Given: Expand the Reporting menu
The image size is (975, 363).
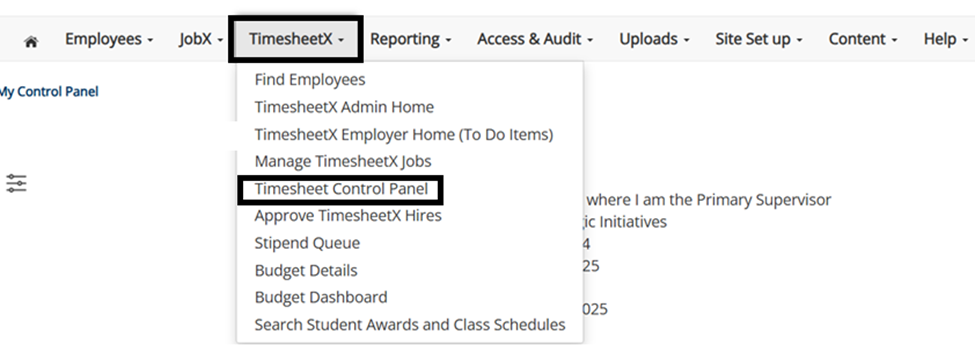Looking at the screenshot, I should coord(410,39).
